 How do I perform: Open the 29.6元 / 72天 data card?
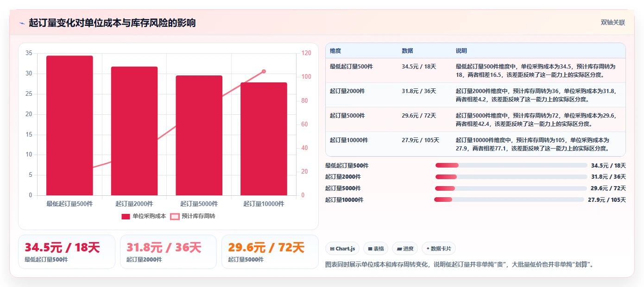(270, 252)
